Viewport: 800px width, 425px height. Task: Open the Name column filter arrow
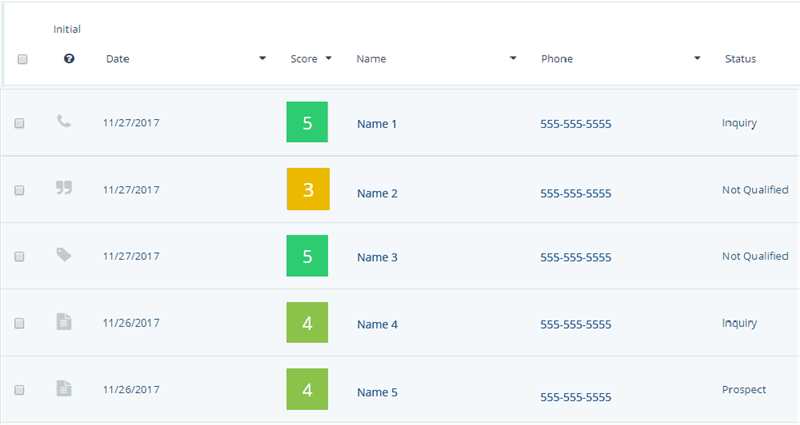click(513, 58)
